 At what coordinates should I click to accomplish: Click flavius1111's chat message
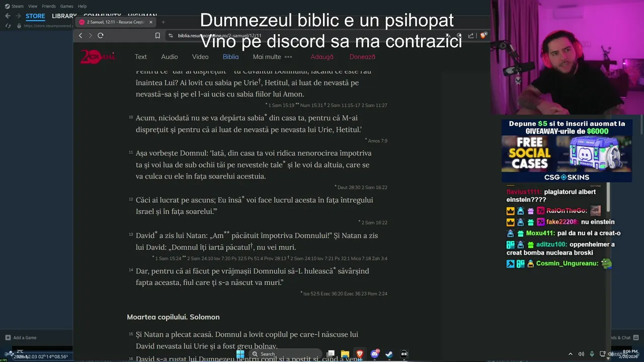551,196
